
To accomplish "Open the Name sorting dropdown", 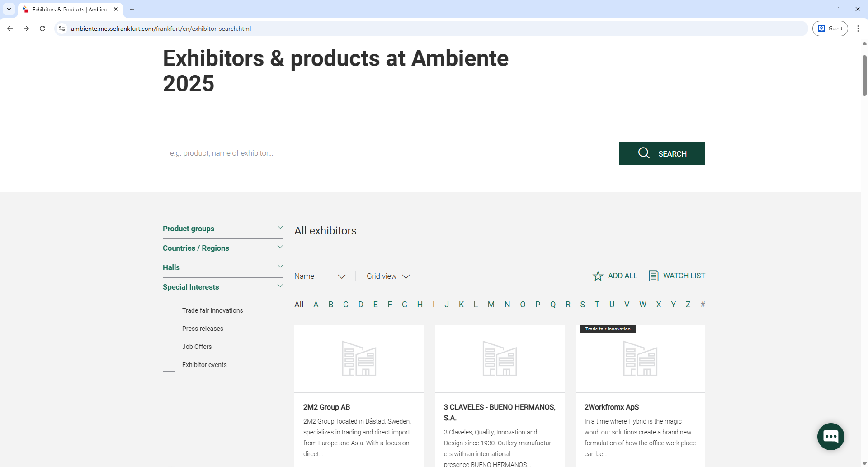I will coord(320,276).
